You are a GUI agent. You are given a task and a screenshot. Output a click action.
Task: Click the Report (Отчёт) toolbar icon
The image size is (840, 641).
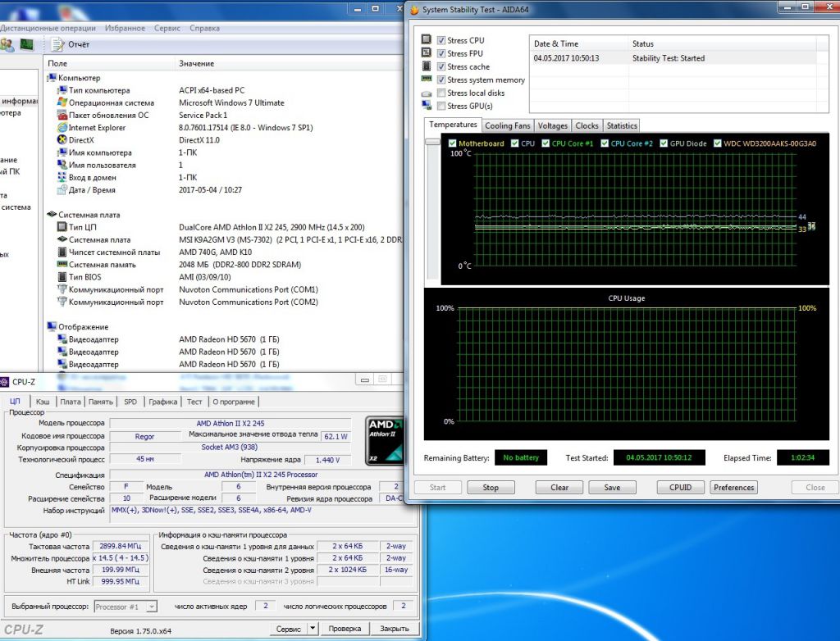pos(57,44)
